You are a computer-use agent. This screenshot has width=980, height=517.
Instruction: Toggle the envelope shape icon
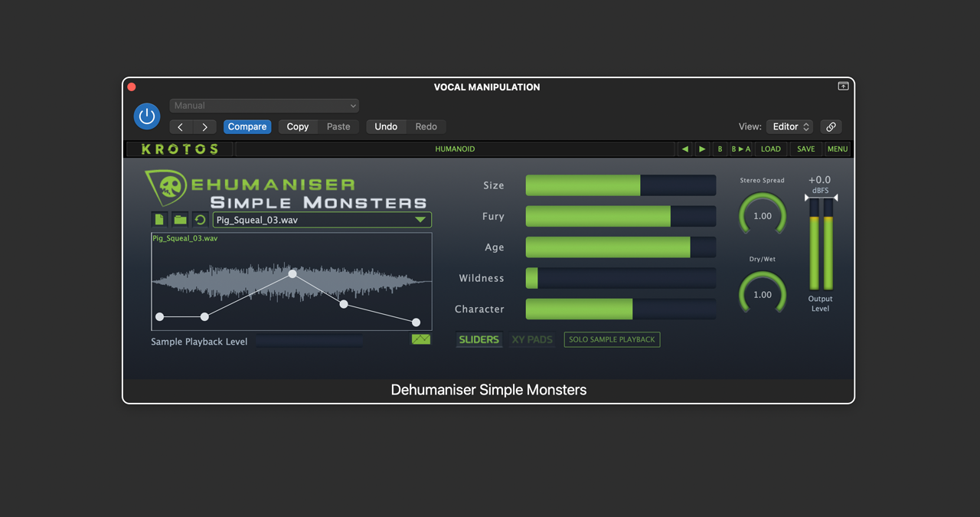(x=421, y=339)
